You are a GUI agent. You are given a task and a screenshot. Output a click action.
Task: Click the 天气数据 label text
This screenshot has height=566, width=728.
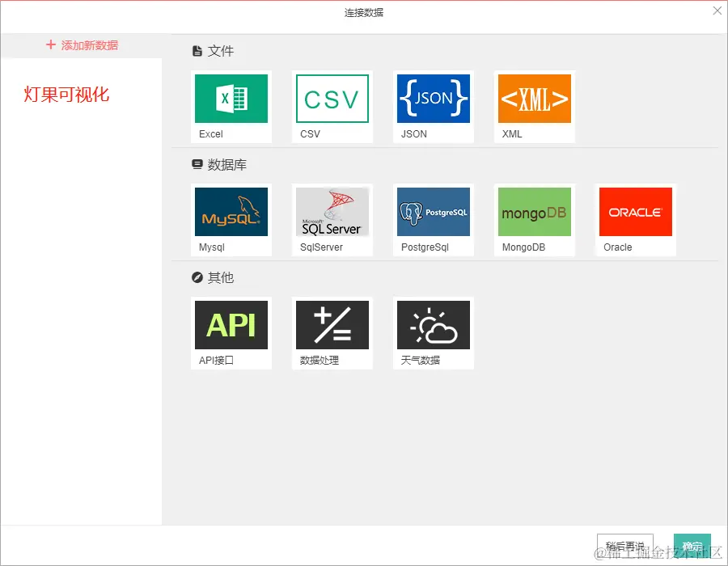point(420,360)
